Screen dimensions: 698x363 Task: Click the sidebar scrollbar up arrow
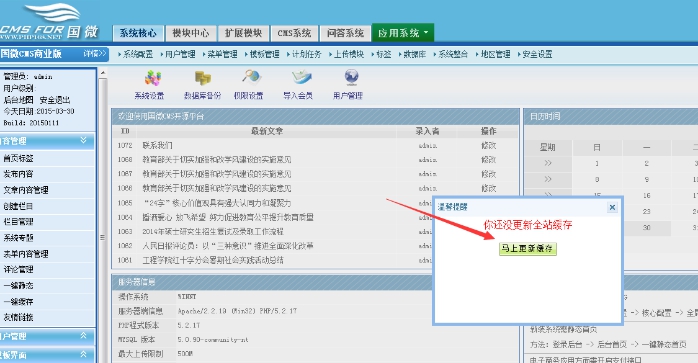(x=103, y=73)
